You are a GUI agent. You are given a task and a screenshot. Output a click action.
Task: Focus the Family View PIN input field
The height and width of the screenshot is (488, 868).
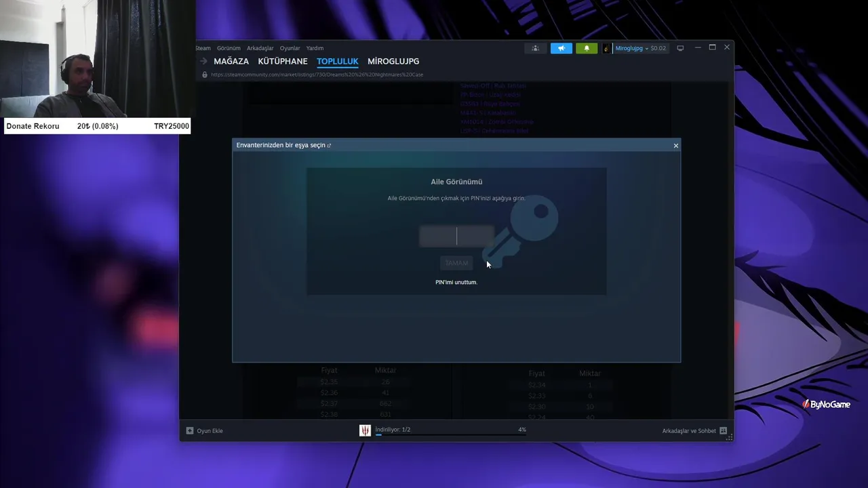tap(456, 236)
